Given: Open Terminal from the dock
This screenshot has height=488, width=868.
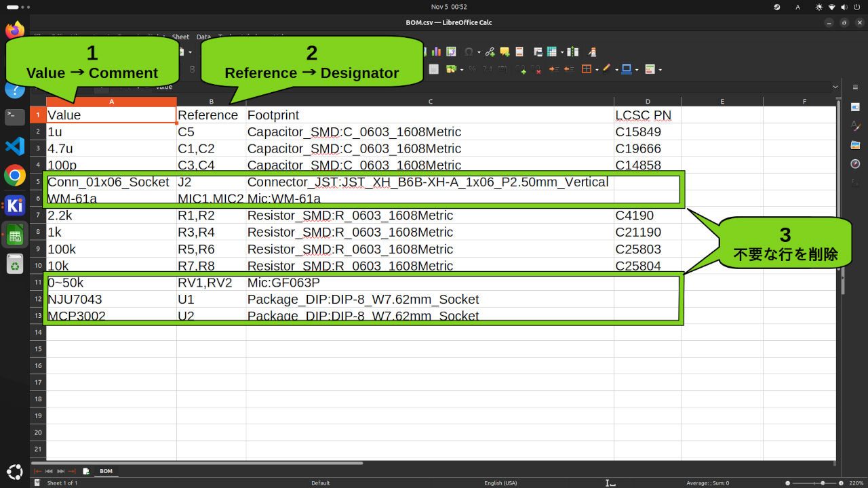Looking at the screenshot, I should (15, 117).
